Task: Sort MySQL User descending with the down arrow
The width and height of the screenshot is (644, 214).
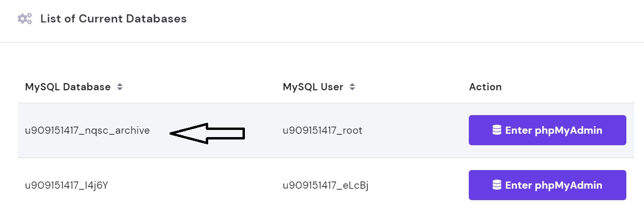Action: [352, 89]
